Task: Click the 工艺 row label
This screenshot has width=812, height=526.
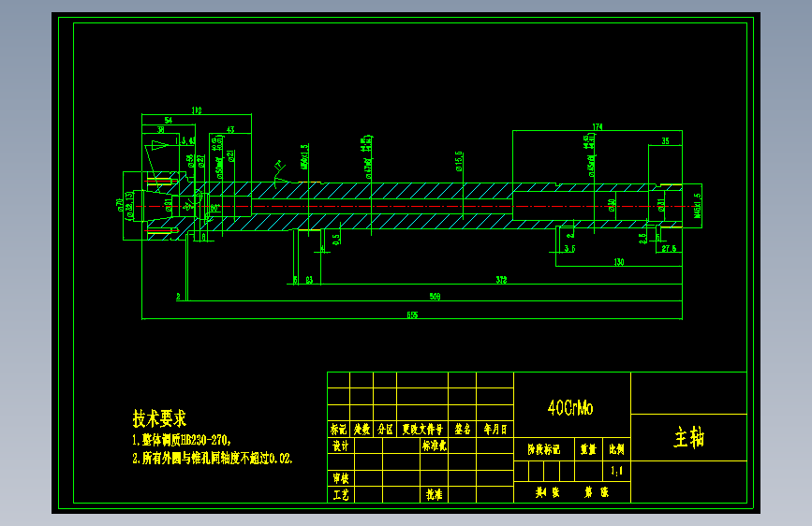Action: pos(340,495)
